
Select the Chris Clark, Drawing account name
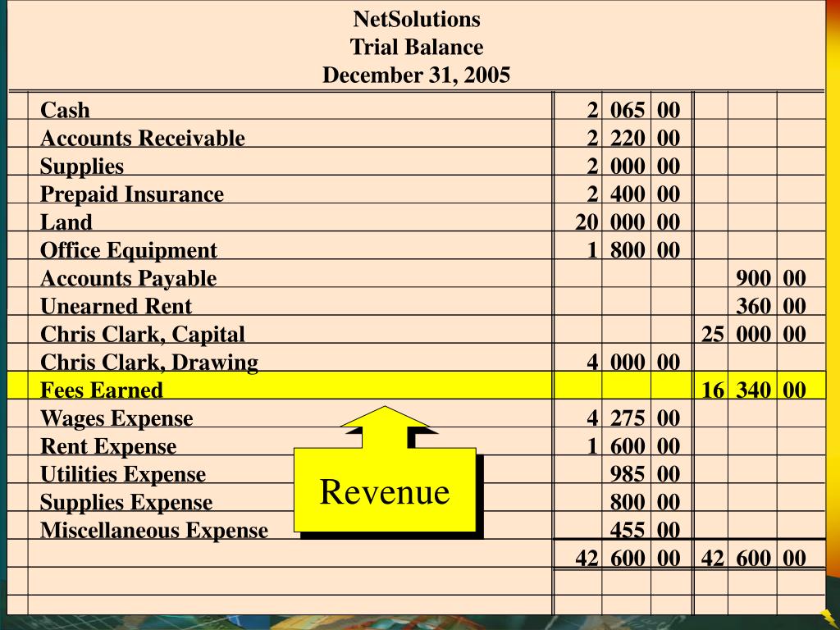point(149,363)
